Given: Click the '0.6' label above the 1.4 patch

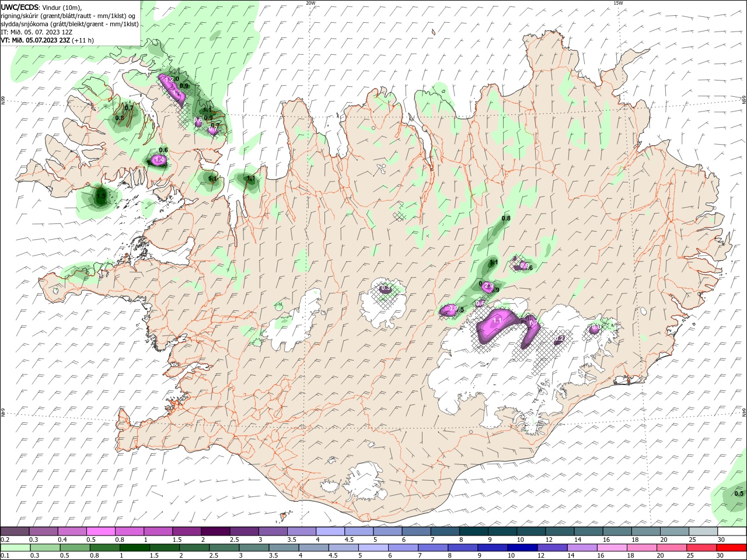Looking at the screenshot, I should coord(163,150).
